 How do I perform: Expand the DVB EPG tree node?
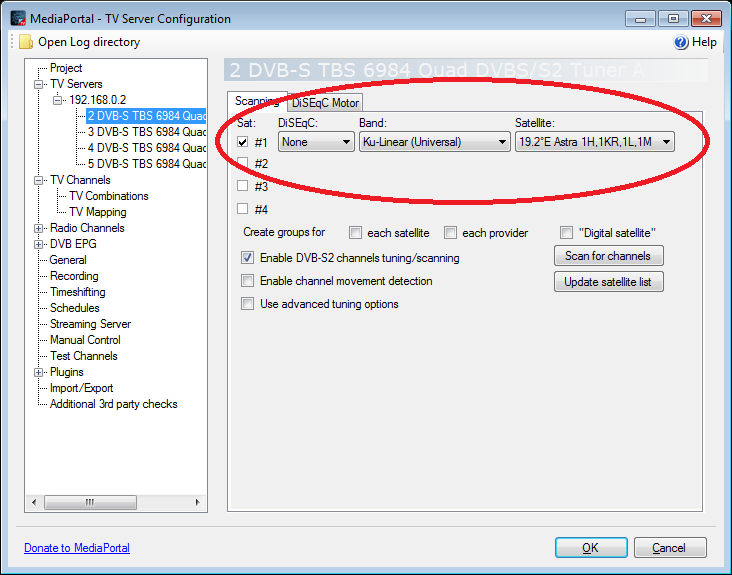click(39, 245)
